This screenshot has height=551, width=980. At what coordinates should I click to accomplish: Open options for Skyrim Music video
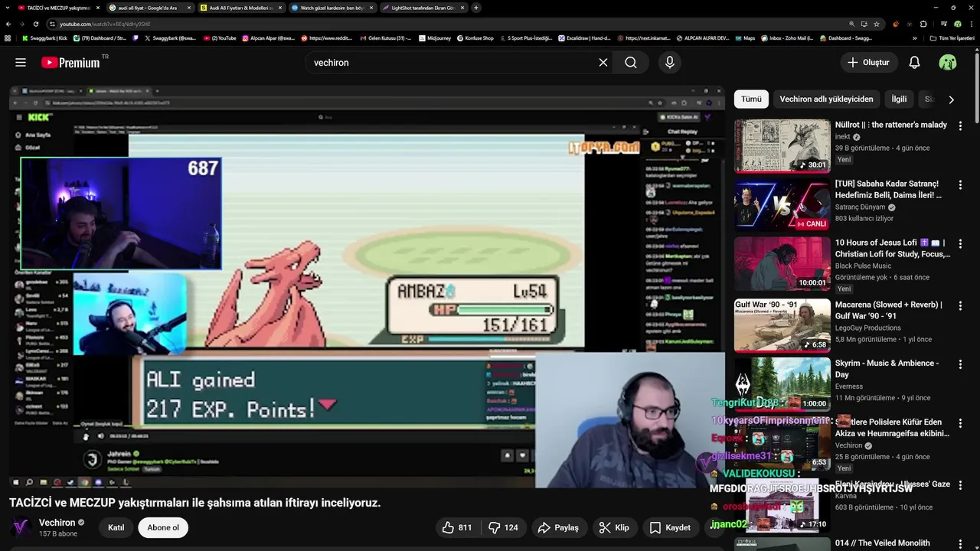click(x=960, y=364)
